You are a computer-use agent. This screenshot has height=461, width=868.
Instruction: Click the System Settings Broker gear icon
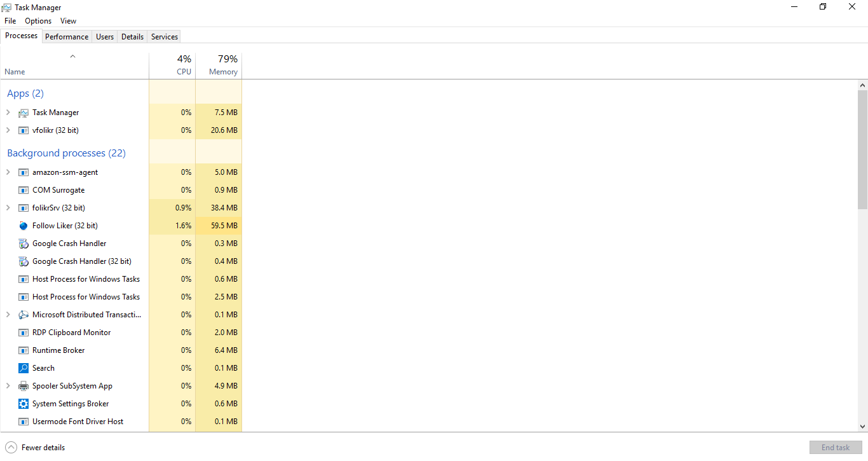coord(24,404)
